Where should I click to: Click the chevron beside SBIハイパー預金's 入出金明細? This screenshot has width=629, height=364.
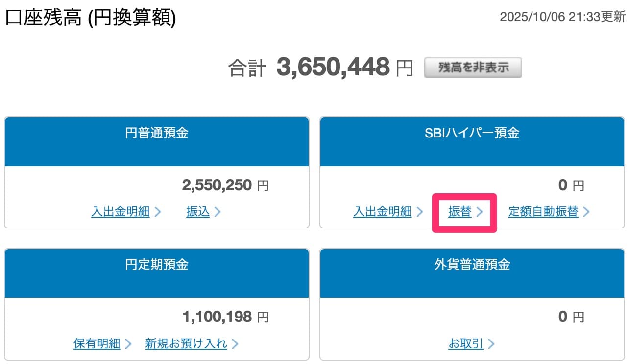tap(420, 212)
